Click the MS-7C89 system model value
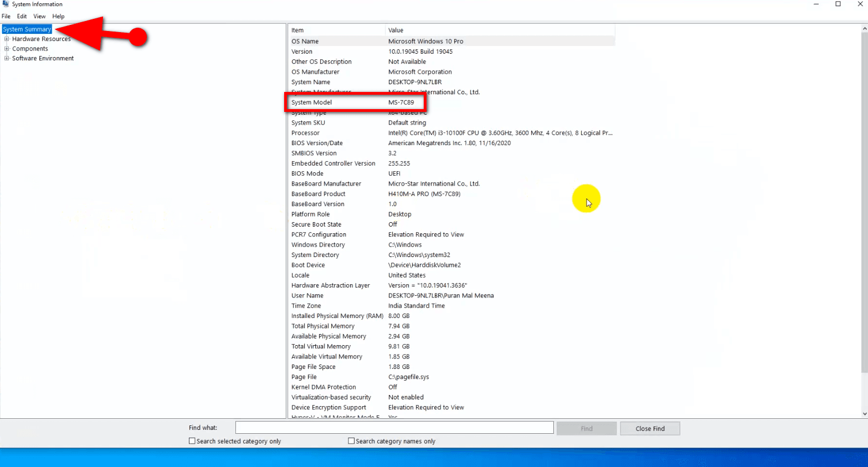868x467 pixels. pos(401,102)
